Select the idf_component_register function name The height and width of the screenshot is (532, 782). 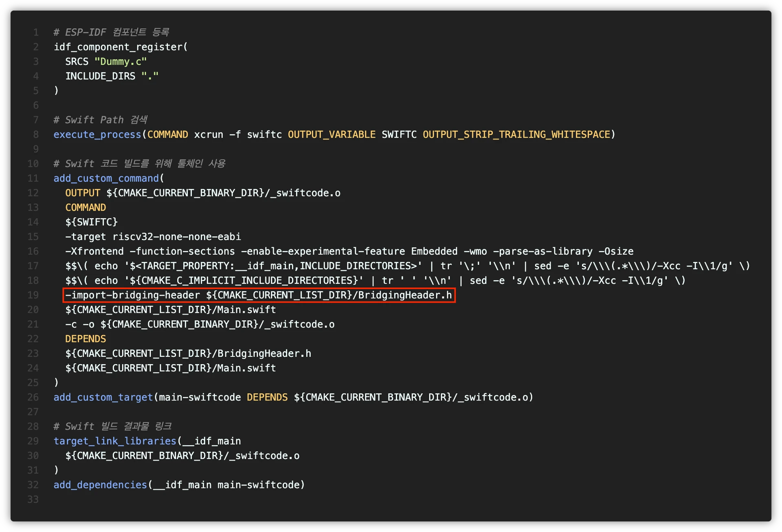click(x=116, y=46)
